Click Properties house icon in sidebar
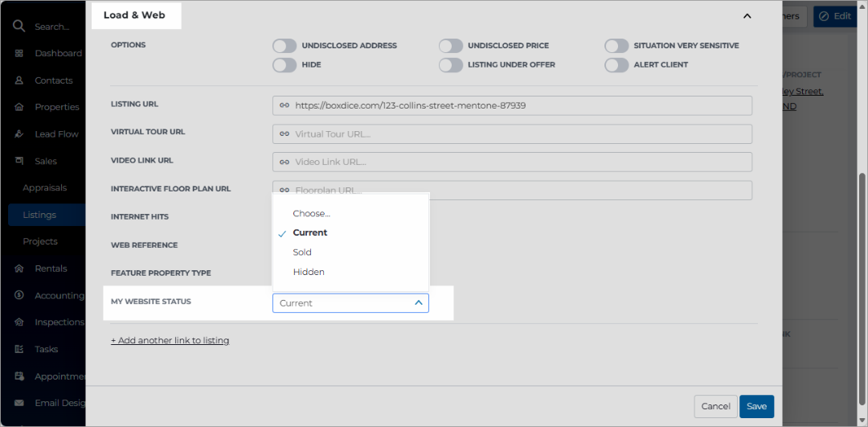The height and width of the screenshot is (427, 868). [x=19, y=107]
